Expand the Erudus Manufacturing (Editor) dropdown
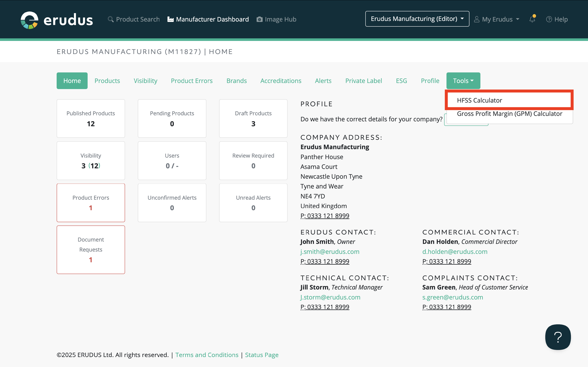This screenshot has width=588, height=367. (417, 19)
